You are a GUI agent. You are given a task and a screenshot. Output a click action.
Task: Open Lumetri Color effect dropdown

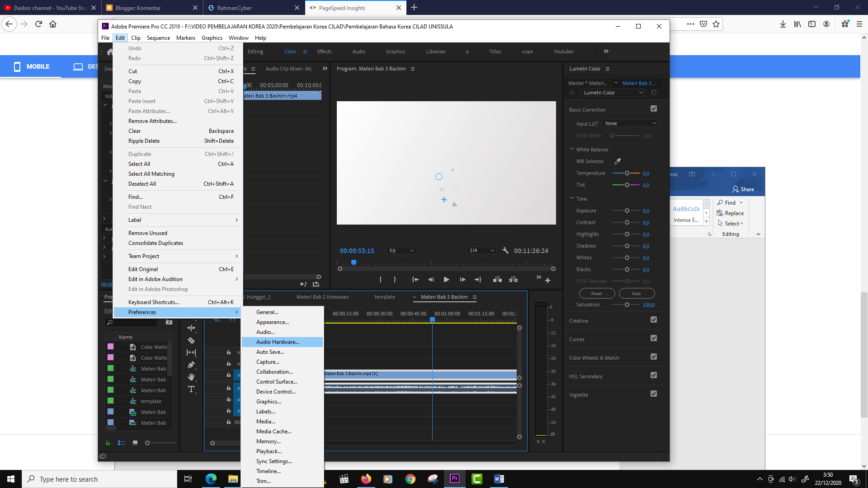coord(613,93)
